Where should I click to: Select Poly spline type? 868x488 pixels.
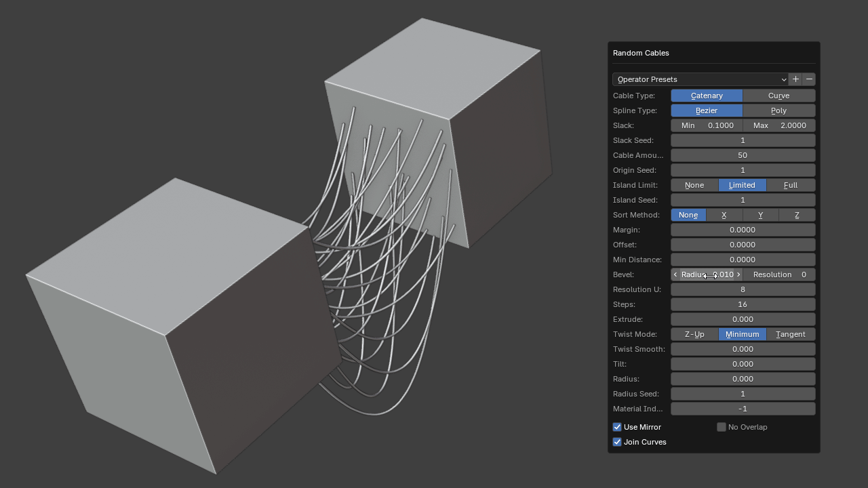click(x=778, y=110)
